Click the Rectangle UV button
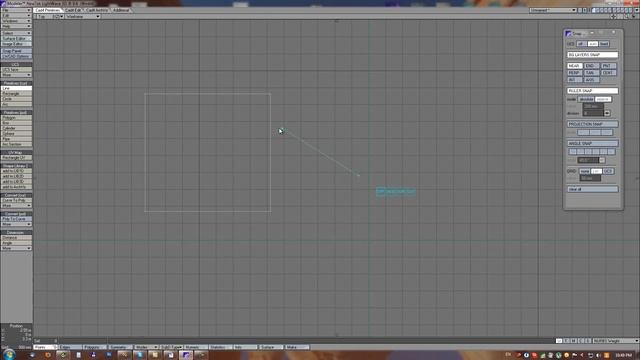This screenshot has height=360, width=640. (x=16, y=158)
